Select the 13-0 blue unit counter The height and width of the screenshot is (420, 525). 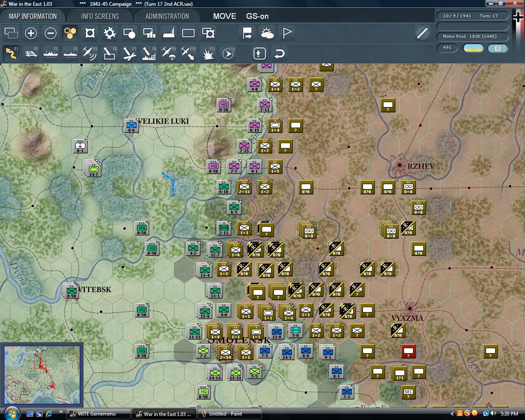276,332
